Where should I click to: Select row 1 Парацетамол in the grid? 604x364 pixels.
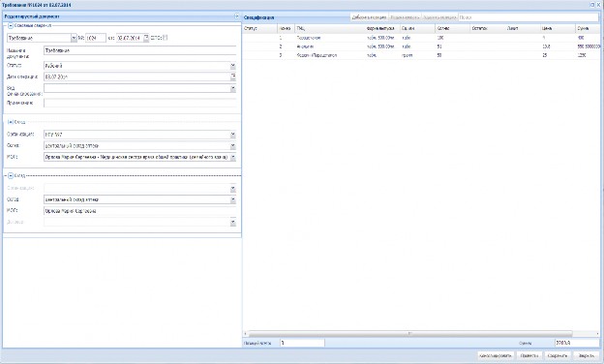point(421,38)
